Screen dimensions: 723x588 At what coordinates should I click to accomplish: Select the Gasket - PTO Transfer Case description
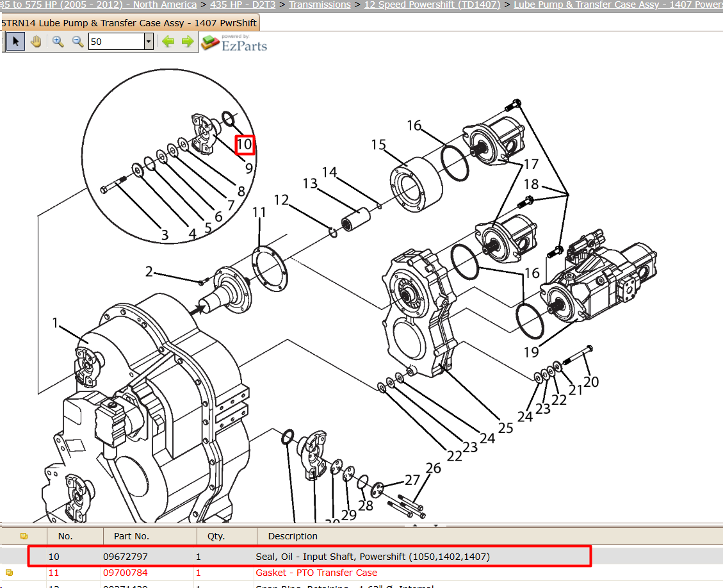click(316, 573)
